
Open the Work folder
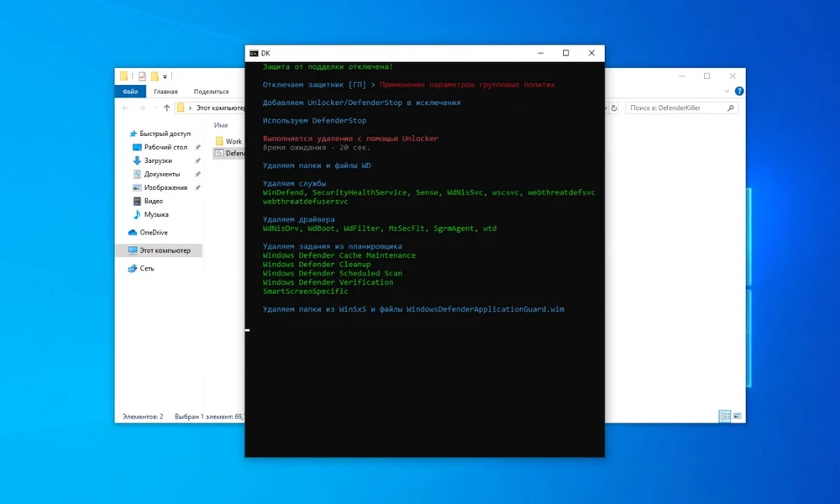233,141
